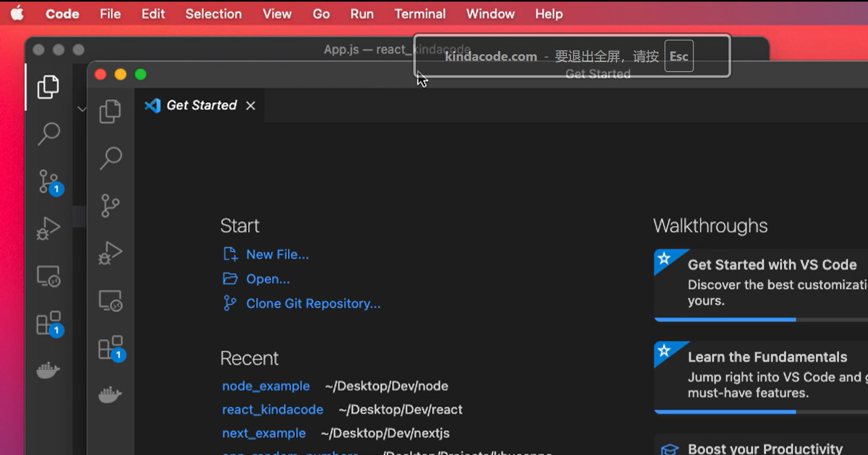Screen dimensions: 868x455
Task: Open the Terminal menu
Action: (420, 14)
